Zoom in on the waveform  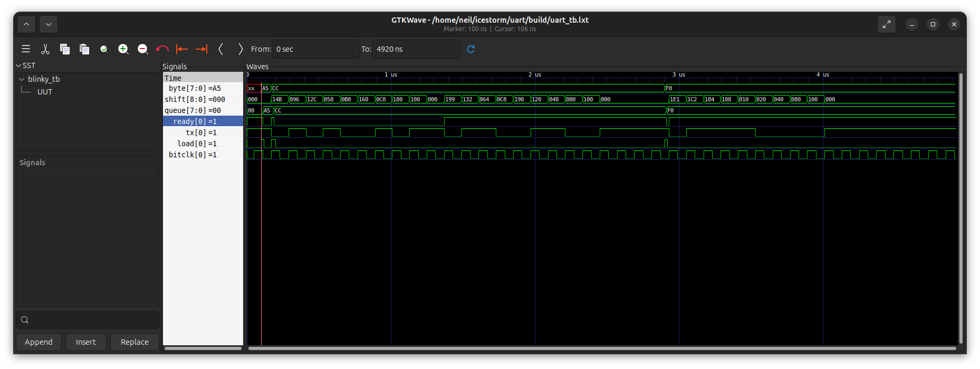(123, 49)
